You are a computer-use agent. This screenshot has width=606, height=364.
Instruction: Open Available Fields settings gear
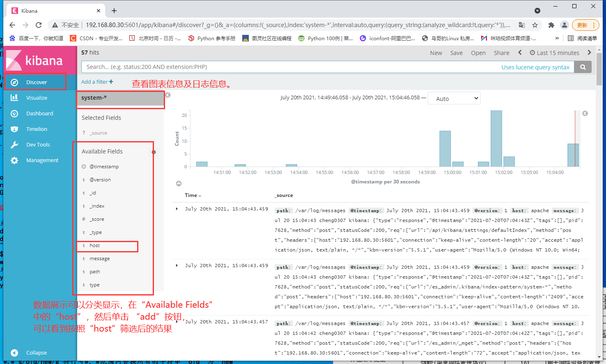[x=154, y=152]
